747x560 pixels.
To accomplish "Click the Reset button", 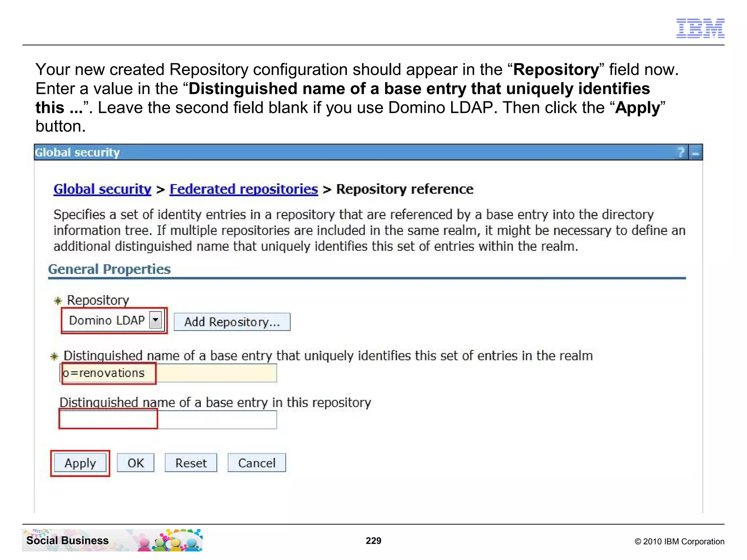I will point(191,463).
